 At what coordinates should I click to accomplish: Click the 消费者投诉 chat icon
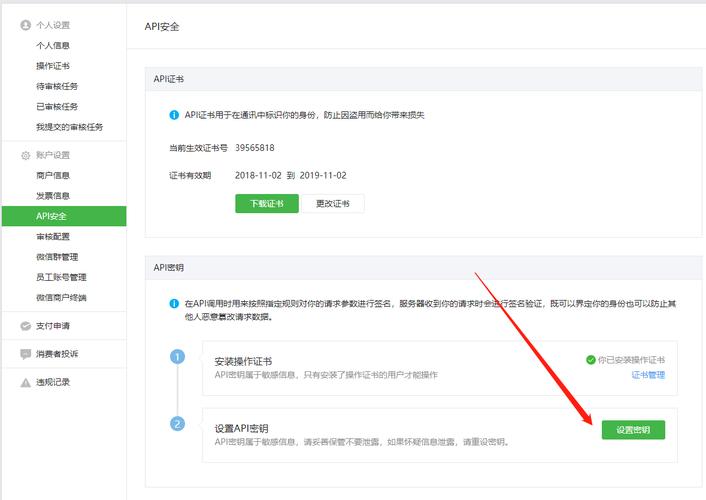tap(26, 354)
